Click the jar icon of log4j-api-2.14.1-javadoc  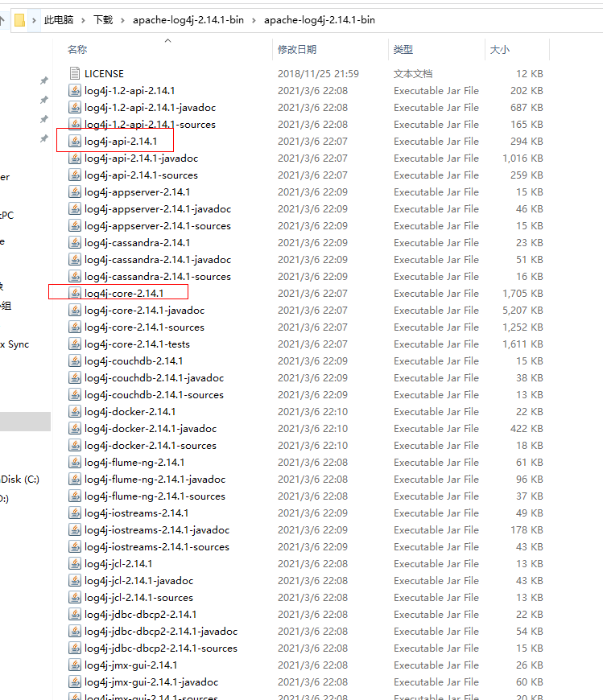75,158
